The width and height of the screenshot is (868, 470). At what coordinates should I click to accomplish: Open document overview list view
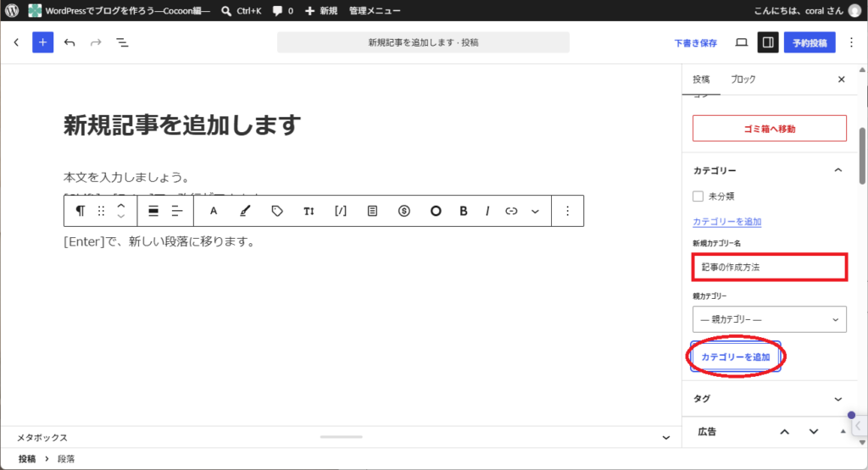click(122, 42)
